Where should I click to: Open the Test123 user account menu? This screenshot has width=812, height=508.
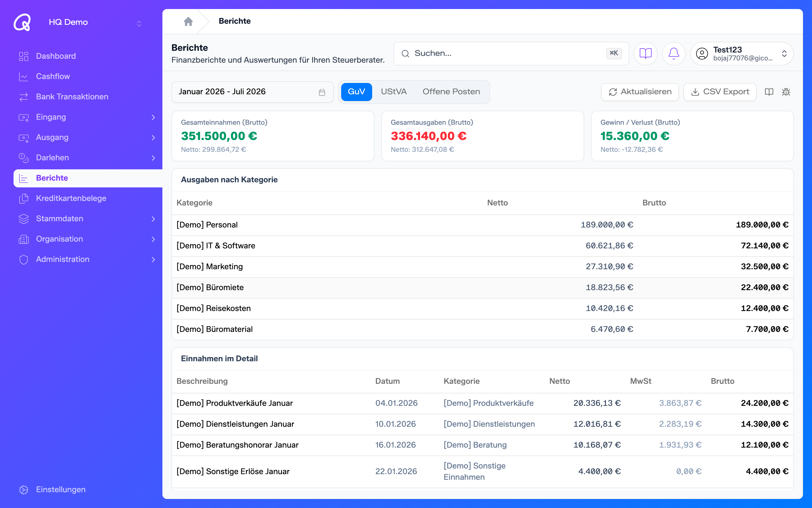pyautogui.click(x=742, y=53)
